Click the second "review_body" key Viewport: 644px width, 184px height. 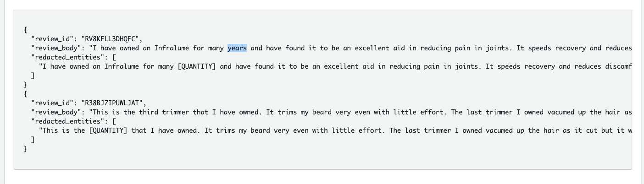56,112
